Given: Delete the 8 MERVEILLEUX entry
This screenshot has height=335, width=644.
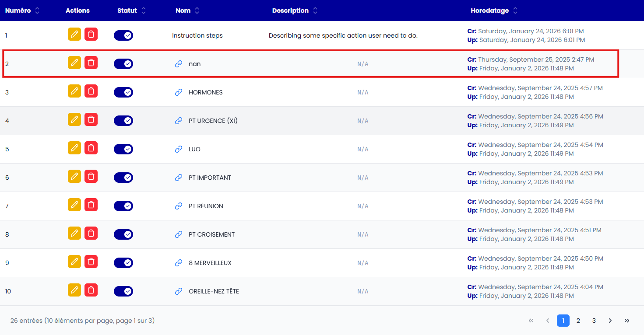Looking at the screenshot, I should click(91, 261).
